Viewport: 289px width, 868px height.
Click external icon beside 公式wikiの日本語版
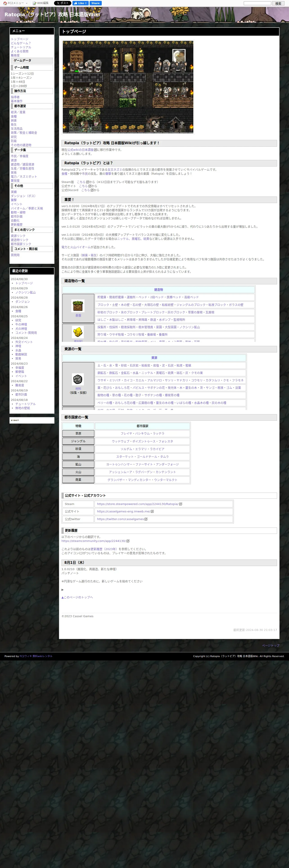pos(96,150)
